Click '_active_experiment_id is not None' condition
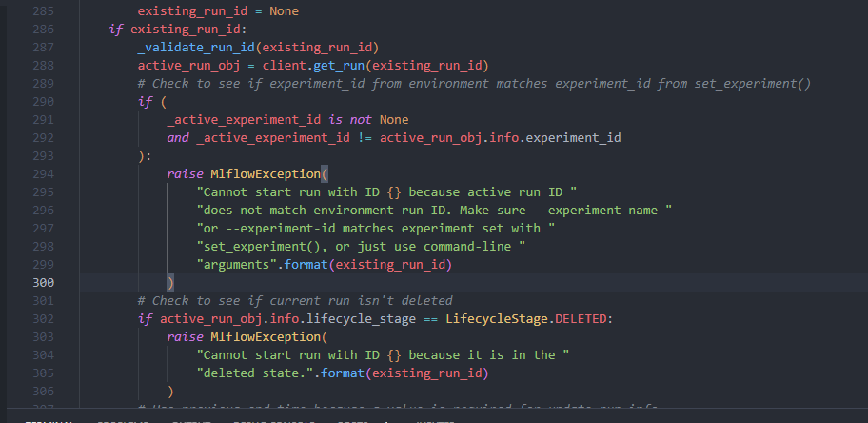Screen dimensions: 868x423 tap(287, 120)
